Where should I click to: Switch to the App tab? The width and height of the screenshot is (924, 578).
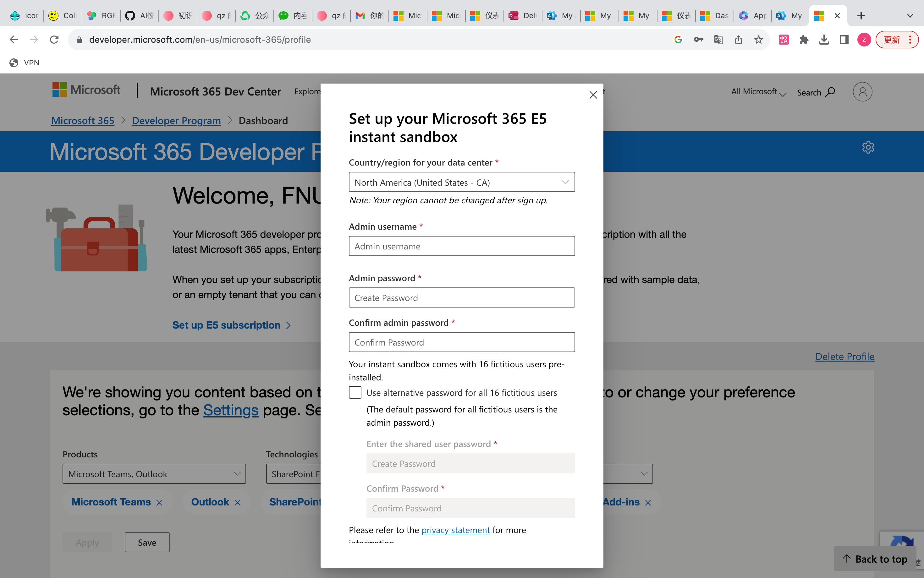pos(753,16)
